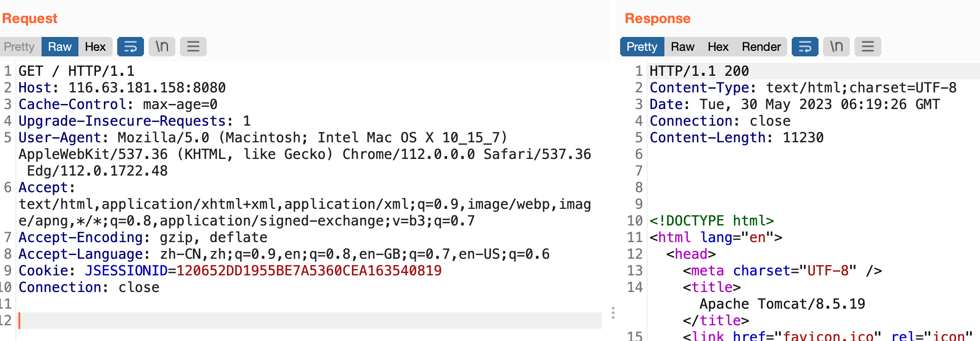Switch Response view to Raw
This screenshot has width=980, height=341.
[x=682, y=47]
